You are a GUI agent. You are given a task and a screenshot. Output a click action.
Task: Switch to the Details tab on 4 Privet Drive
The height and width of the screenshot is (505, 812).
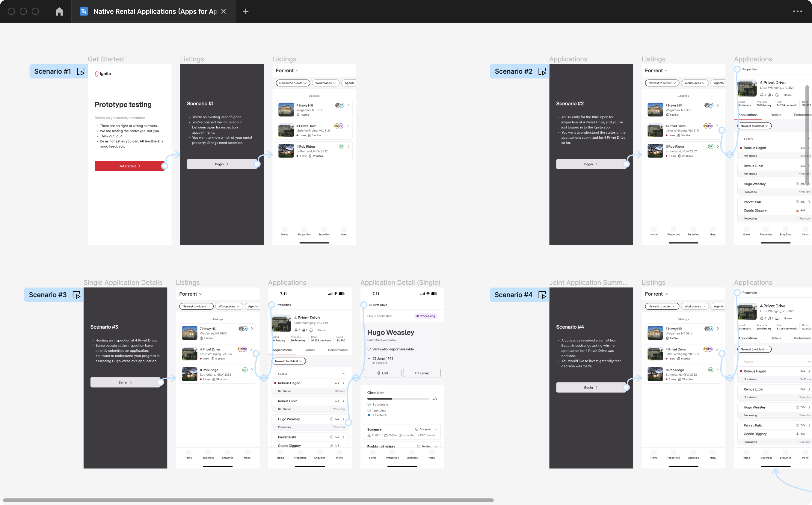click(310, 350)
